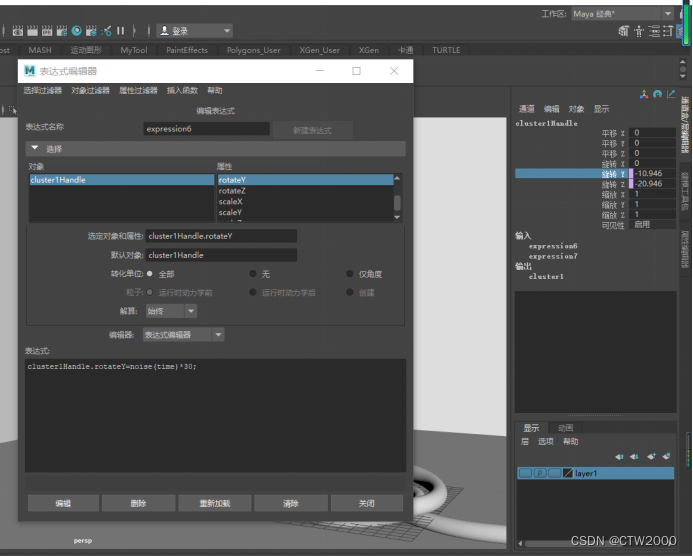693x556 pixels.
Task: Switch to the 动画 layer tab
Action: tap(565, 428)
